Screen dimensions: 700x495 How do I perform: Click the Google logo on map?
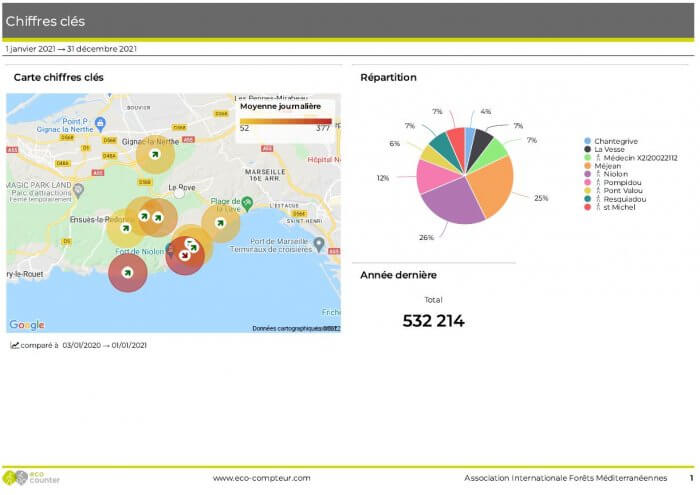point(27,324)
